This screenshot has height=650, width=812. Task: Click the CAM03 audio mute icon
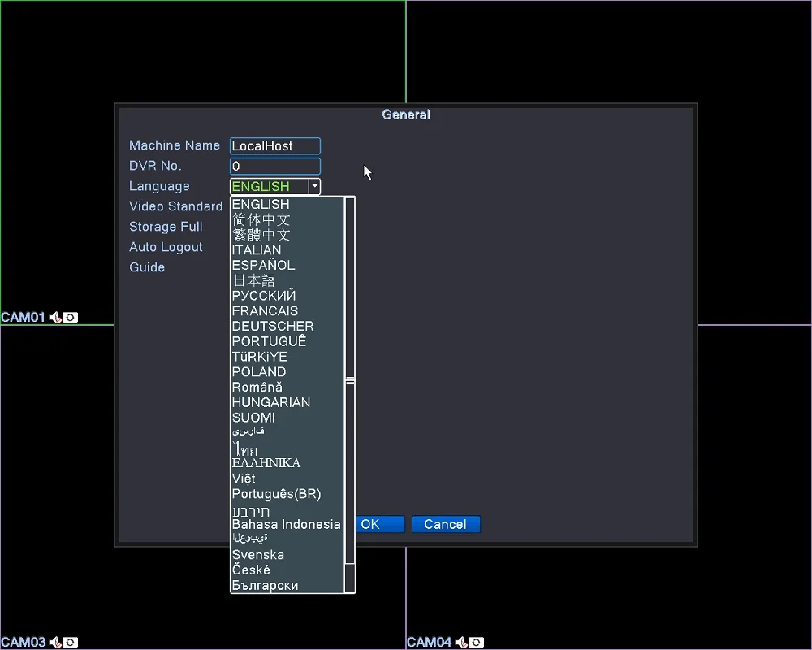pyautogui.click(x=55, y=642)
